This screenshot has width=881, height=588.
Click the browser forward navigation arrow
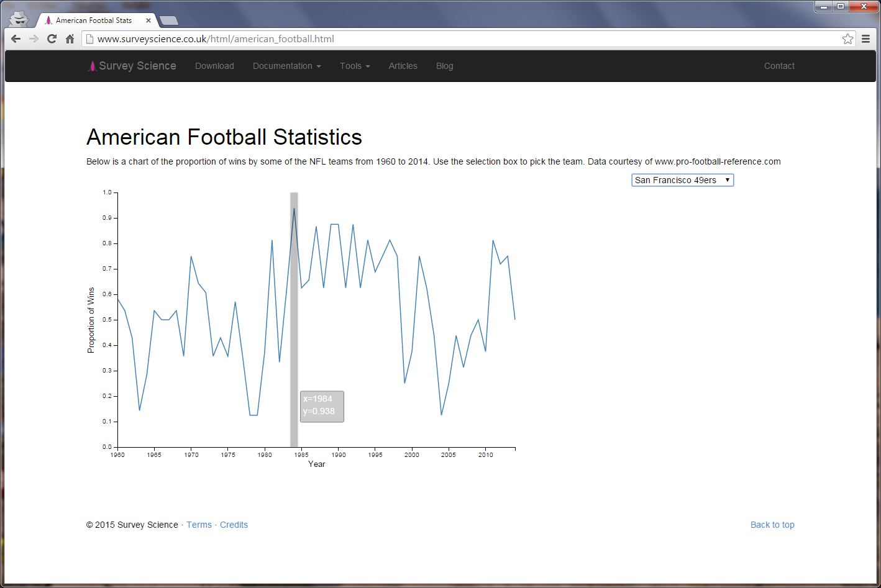click(x=34, y=38)
